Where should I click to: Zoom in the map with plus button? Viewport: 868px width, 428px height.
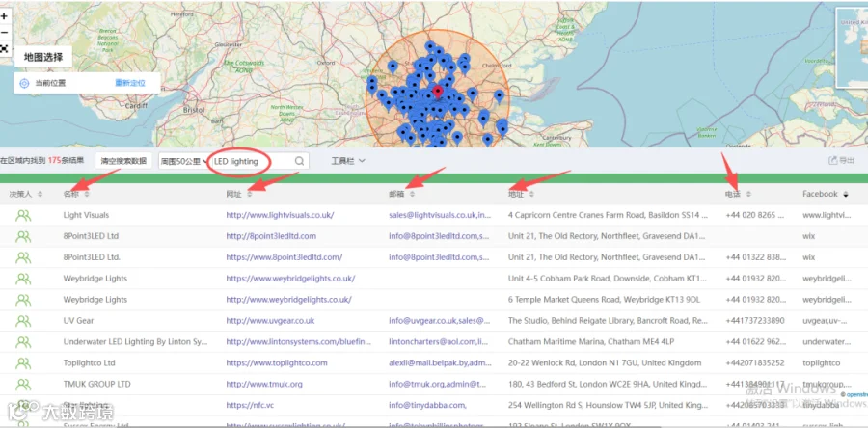(4, 16)
